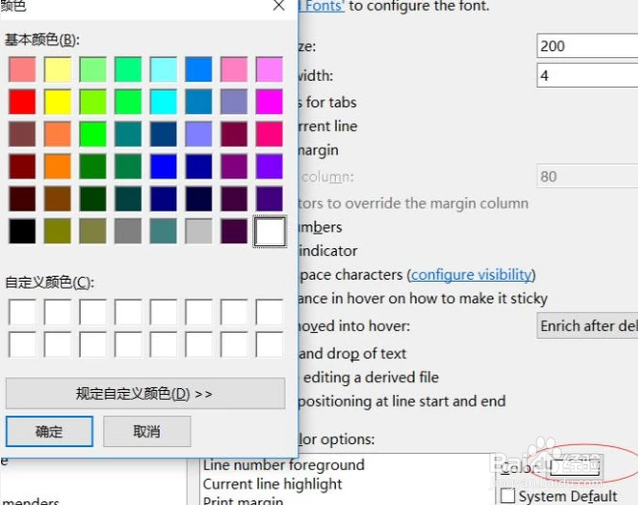
Task: Select the pale pink swatch in top row
Action: [x=234, y=69]
